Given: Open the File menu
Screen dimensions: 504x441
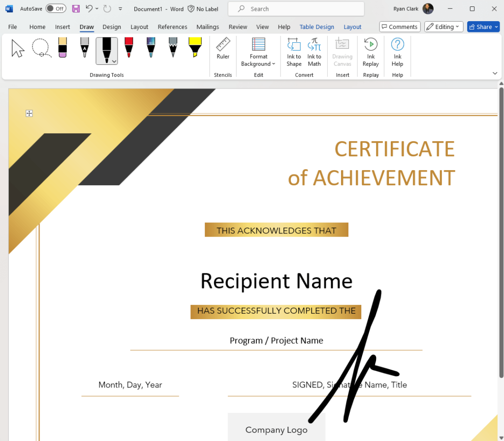Looking at the screenshot, I should 12,27.
